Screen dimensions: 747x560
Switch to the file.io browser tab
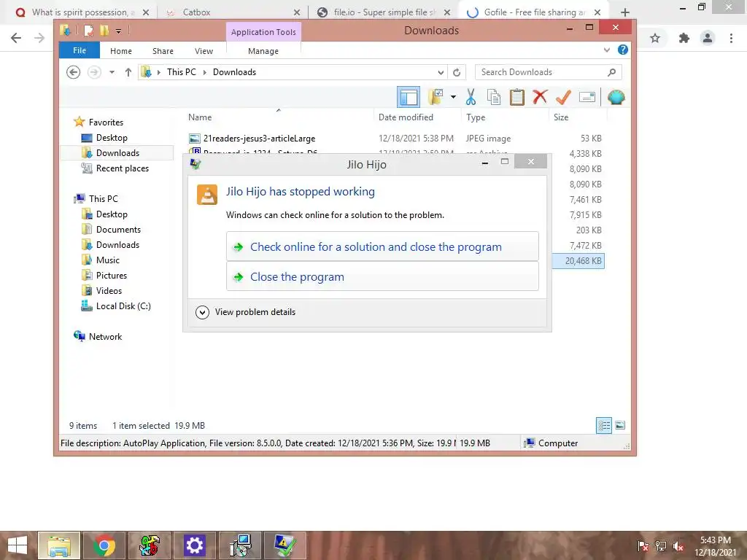[x=384, y=12]
